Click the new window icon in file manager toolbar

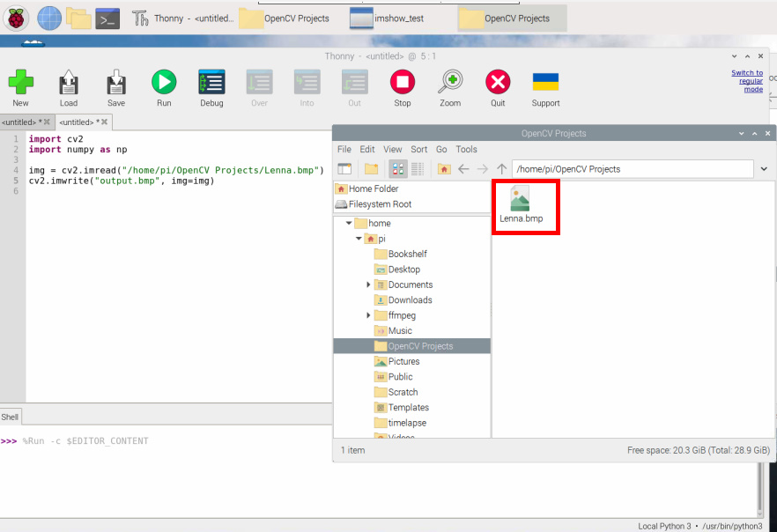point(344,169)
